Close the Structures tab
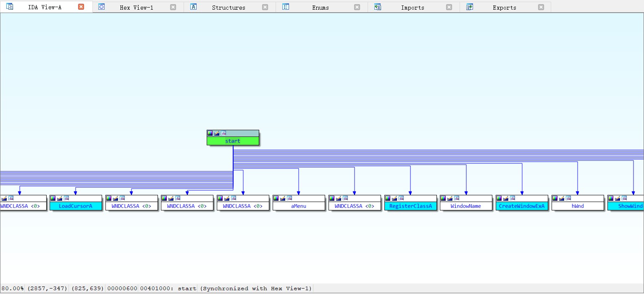The width and height of the screenshot is (644, 294). 265,7
